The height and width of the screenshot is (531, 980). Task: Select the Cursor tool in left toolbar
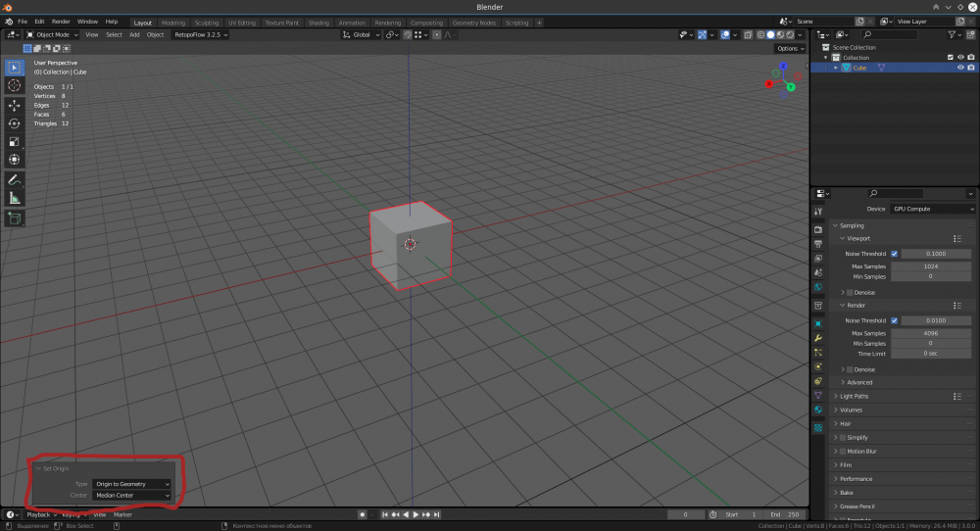15,85
